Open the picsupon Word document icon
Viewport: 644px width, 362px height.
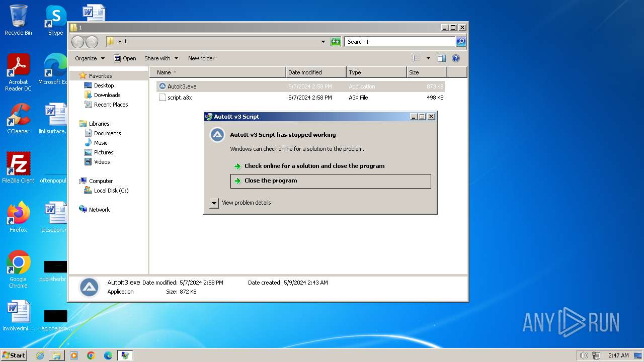click(x=53, y=217)
